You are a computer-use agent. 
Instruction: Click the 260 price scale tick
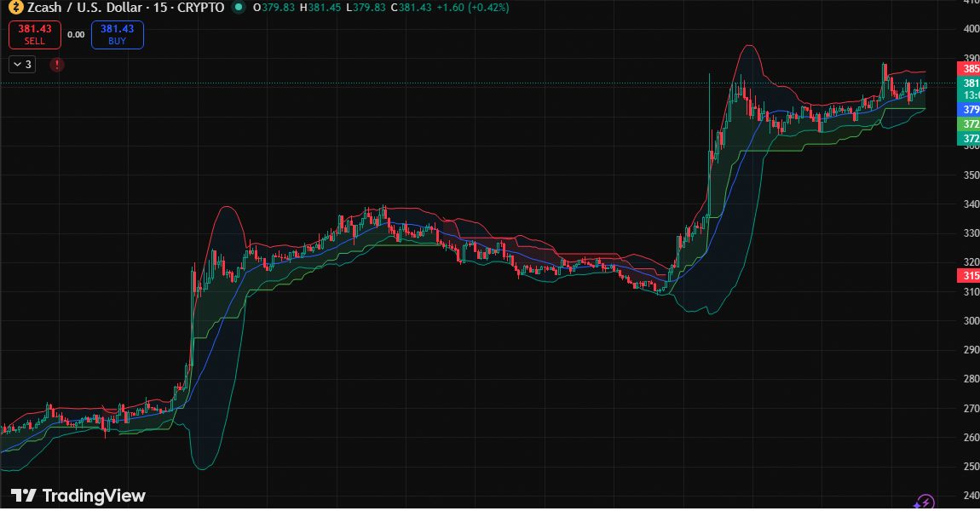pyautogui.click(x=971, y=437)
